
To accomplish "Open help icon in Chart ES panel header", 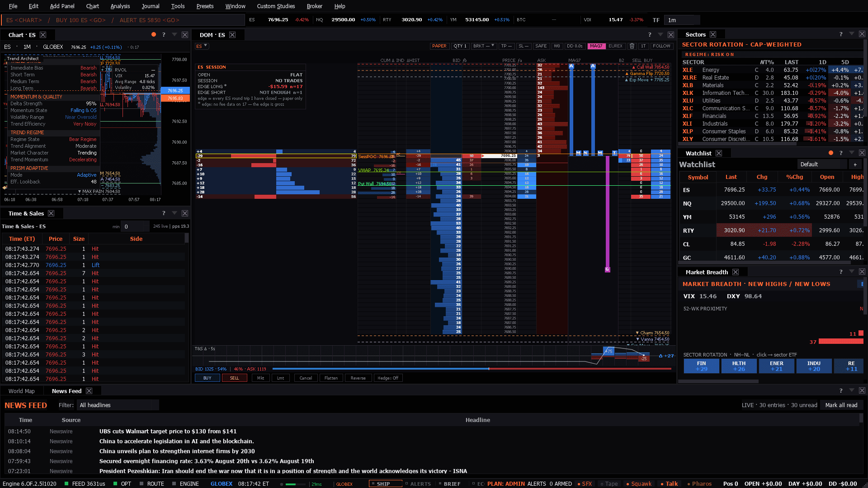I will coord(164,35).
